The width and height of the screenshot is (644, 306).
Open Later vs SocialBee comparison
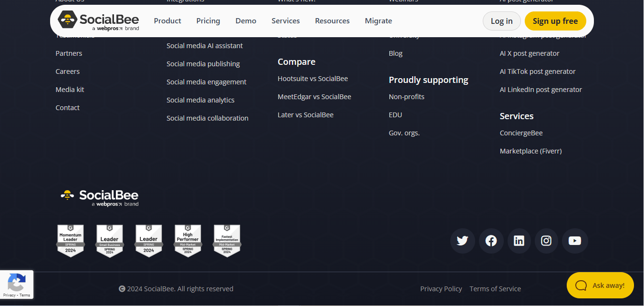pyautogui.click(x=306, y=115)
